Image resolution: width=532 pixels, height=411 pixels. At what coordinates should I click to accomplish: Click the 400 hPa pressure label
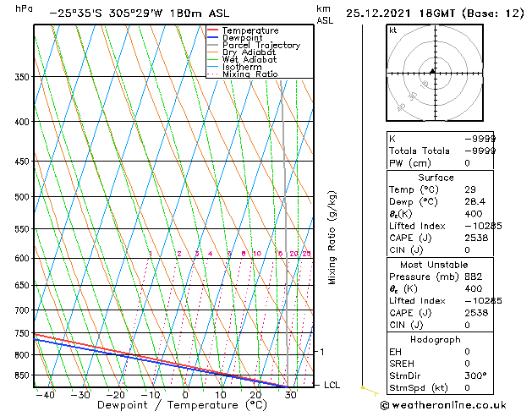pos(22,122)
